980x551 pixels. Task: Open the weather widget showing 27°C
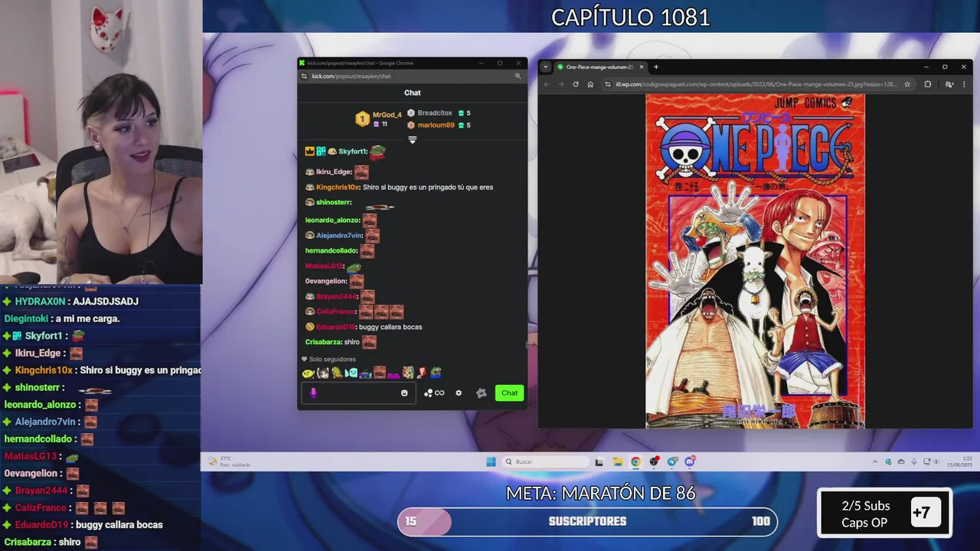tap(227, 461)
